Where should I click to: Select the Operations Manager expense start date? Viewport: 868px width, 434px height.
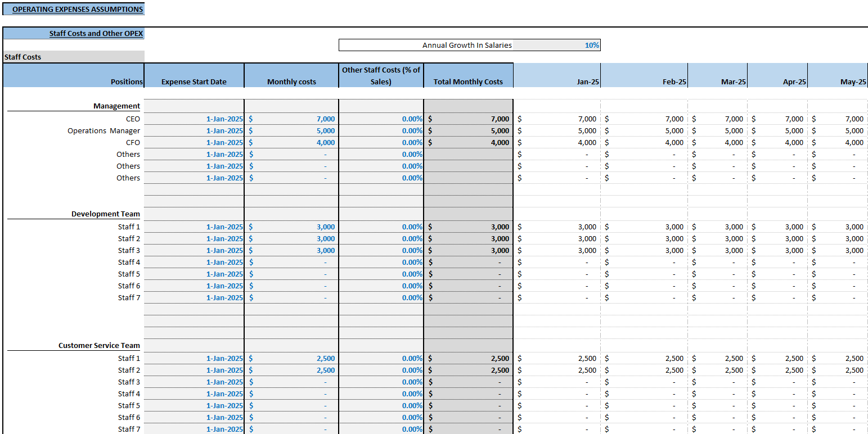tap(194, 130)
